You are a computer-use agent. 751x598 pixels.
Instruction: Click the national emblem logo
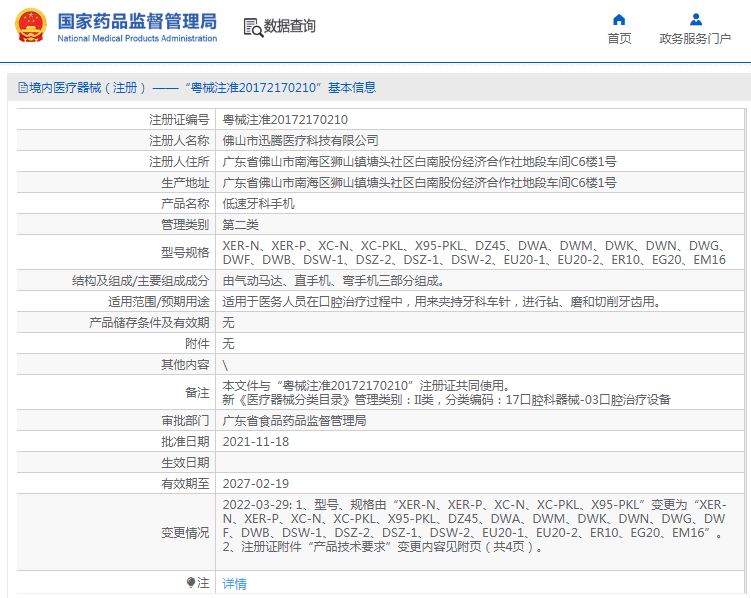tap(31, 26)
